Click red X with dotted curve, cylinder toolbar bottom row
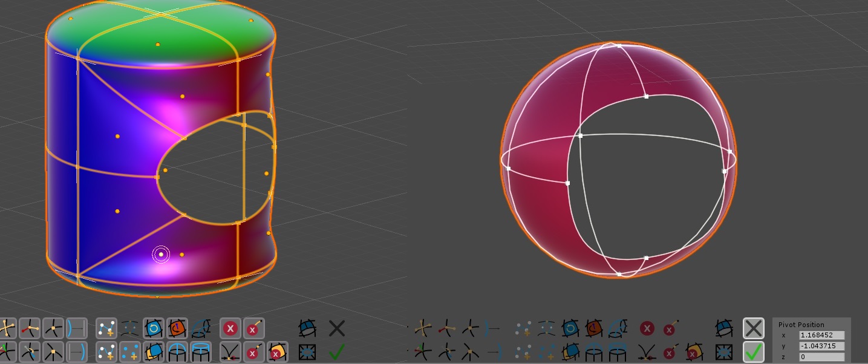The height and width of the screenshot is (364, 868). pyautogui.click(x=253, y=351)
